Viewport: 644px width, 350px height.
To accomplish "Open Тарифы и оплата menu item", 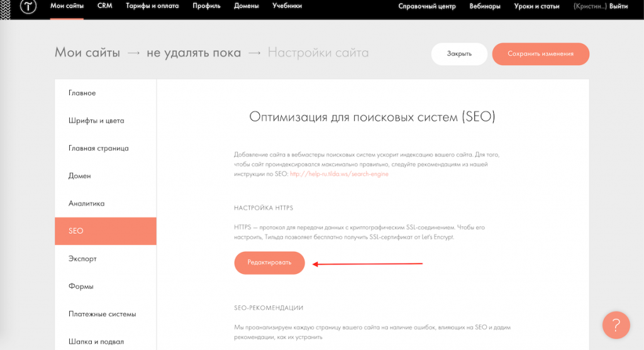I will point(152,6).
